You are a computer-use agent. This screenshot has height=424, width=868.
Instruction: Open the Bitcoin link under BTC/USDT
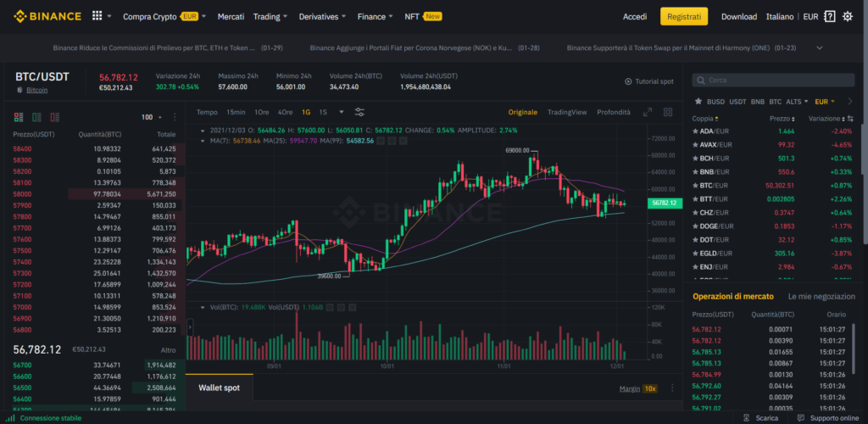37,90
